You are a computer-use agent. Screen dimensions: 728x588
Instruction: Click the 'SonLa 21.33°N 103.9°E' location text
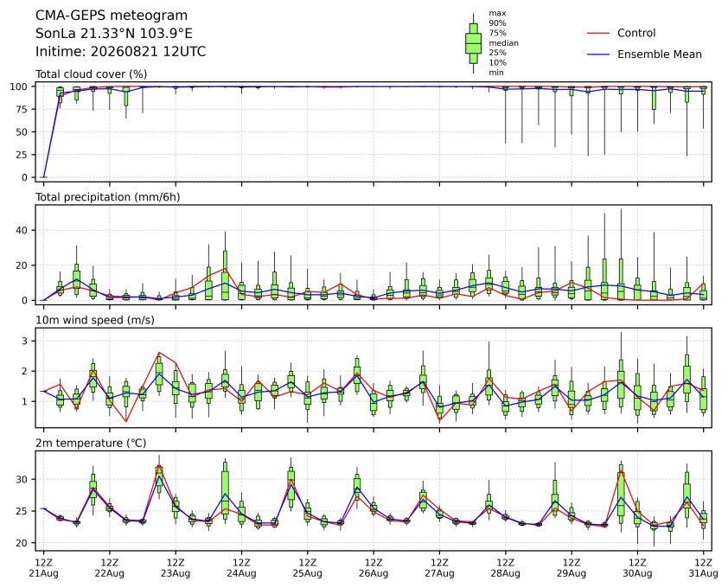pyautogui.click(x=114, y=34)
